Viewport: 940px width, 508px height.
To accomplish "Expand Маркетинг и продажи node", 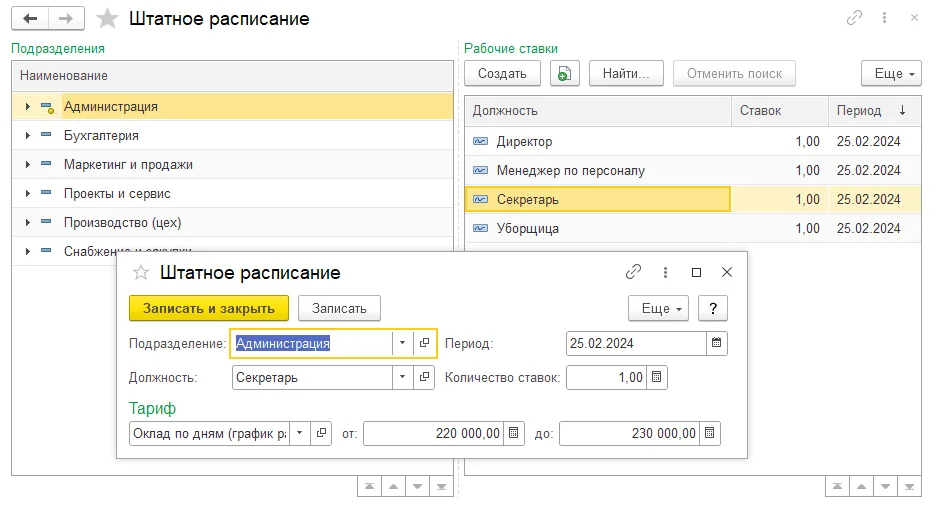I will point(28,164).
